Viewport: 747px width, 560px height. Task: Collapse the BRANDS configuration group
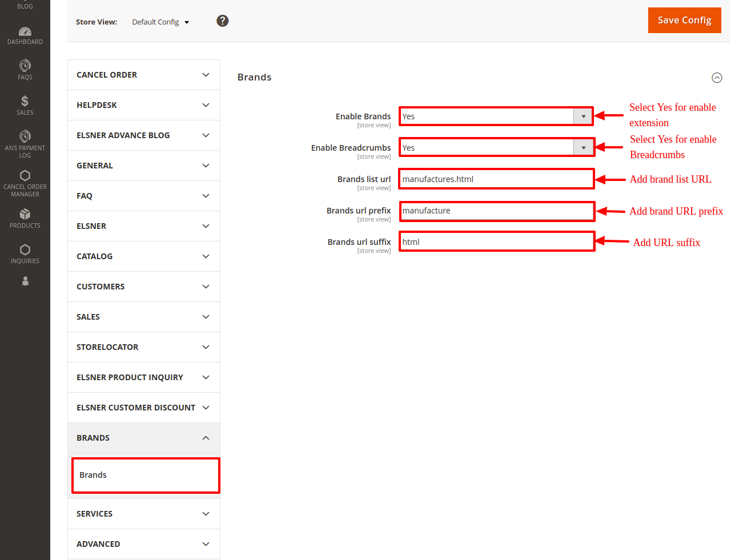(143, 438)
